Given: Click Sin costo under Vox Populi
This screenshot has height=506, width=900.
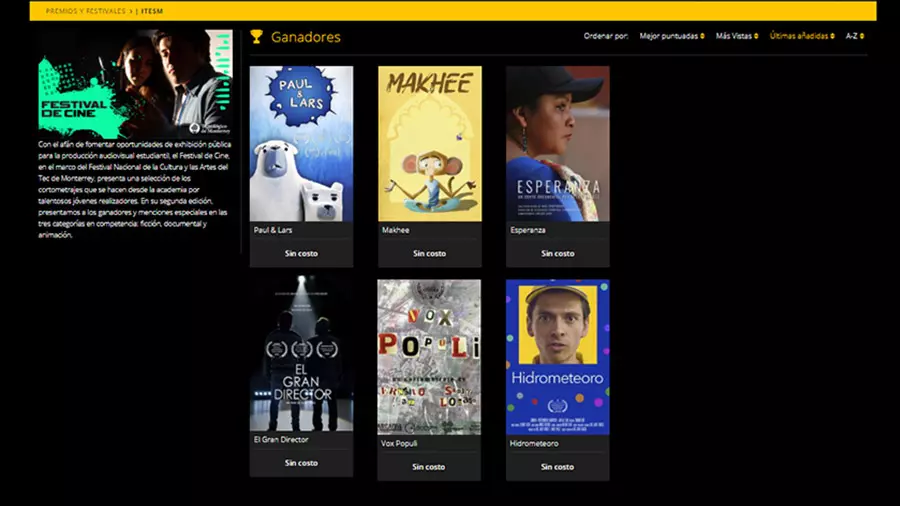Looking at the screenshot, I should (429, 466).
